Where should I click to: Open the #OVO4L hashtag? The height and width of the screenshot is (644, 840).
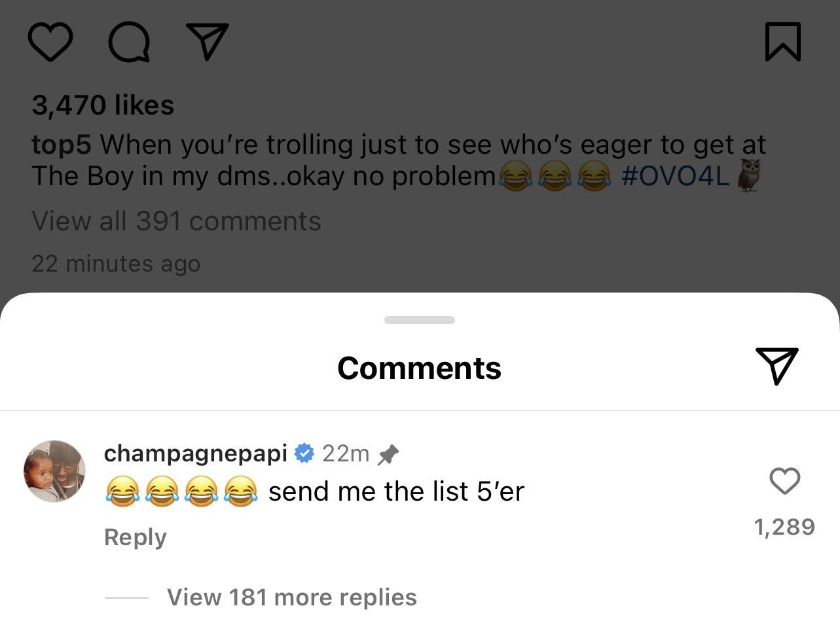675,176
